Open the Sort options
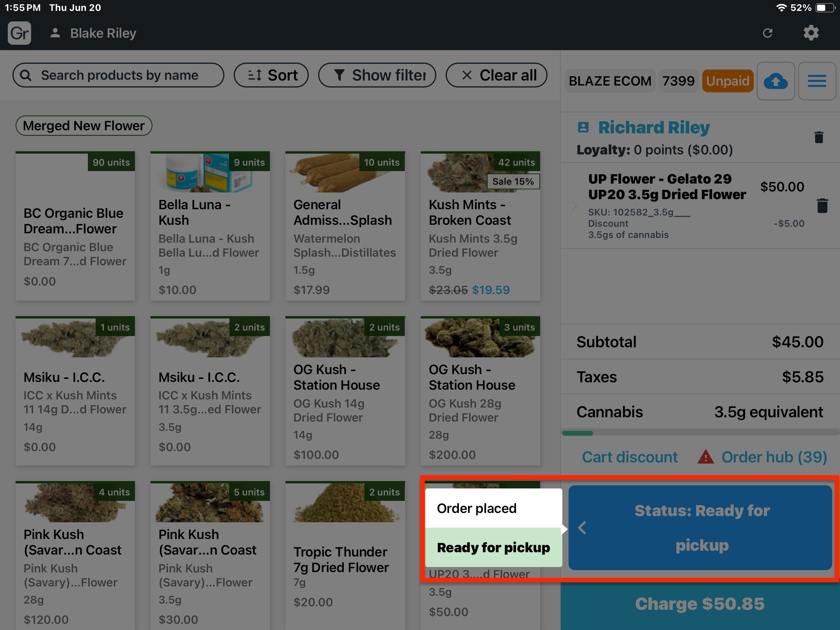The image size is (840, 630). (x=271, y=75)
